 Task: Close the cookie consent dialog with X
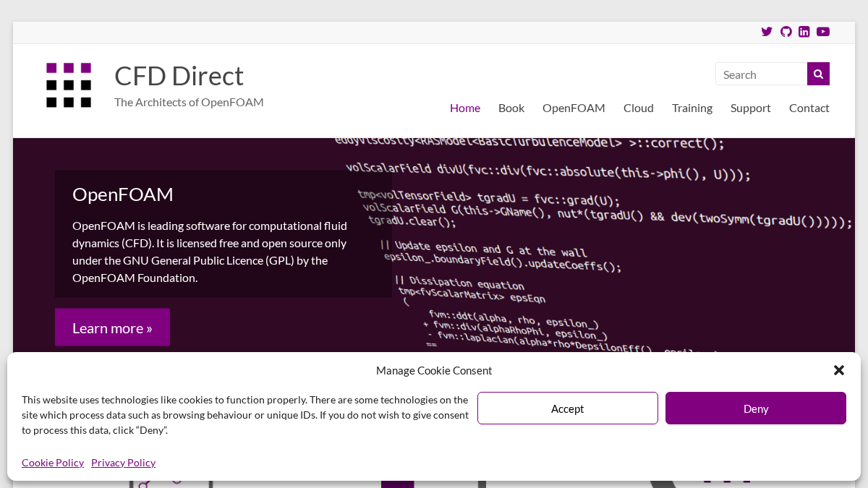tap(839, 370)
